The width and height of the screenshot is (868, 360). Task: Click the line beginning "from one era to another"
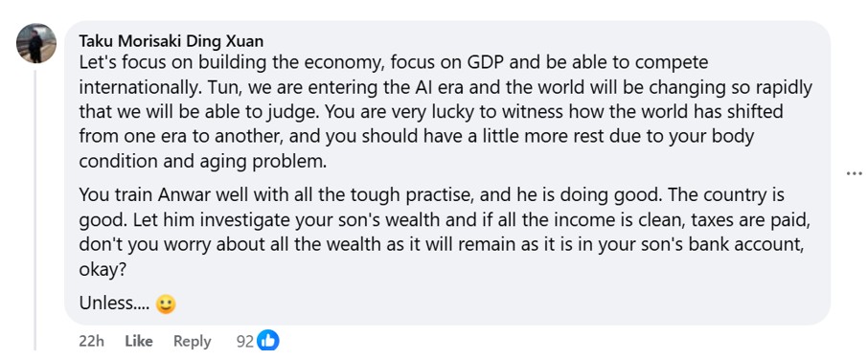[417, 137]
